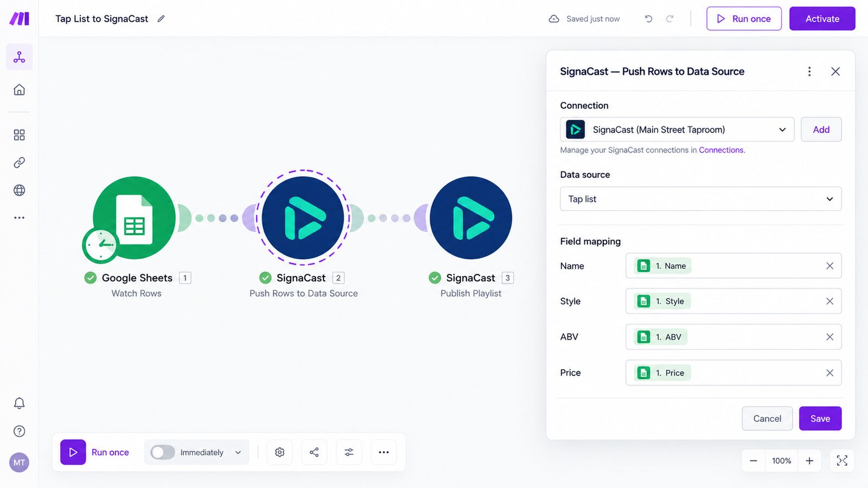
Task: Open the Help question mark icon
Action: 20,431
